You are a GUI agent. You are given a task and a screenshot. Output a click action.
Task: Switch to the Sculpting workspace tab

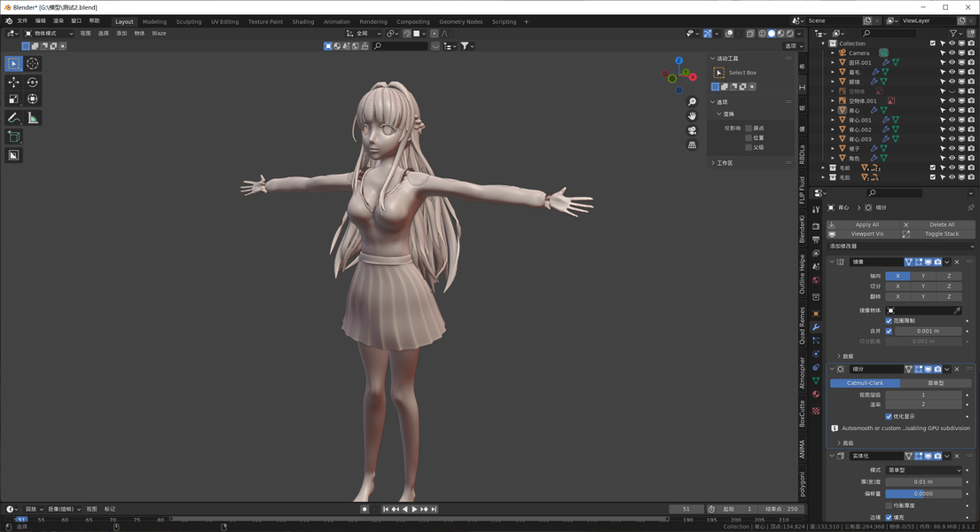click(x=189, y=22)
